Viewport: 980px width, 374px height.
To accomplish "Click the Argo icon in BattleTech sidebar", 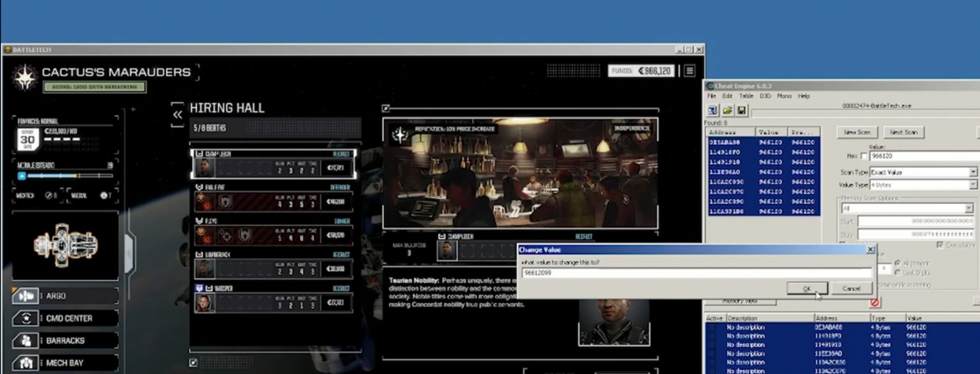I will [26, 296].
